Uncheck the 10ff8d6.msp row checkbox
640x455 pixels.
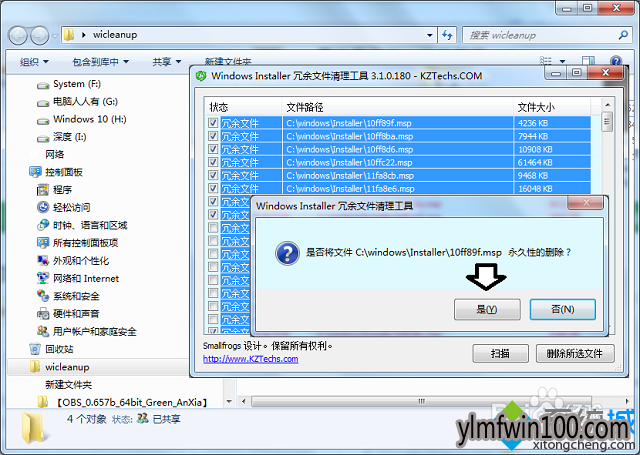click(213, 149)
